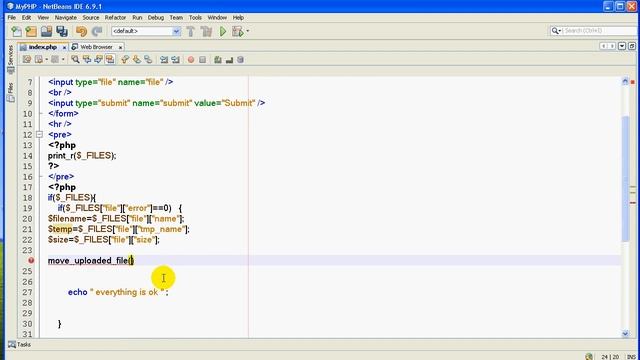The image size is (640, 360).
Task: Click Find Previous Occurrence icon
Action: (x=87, y=60)
